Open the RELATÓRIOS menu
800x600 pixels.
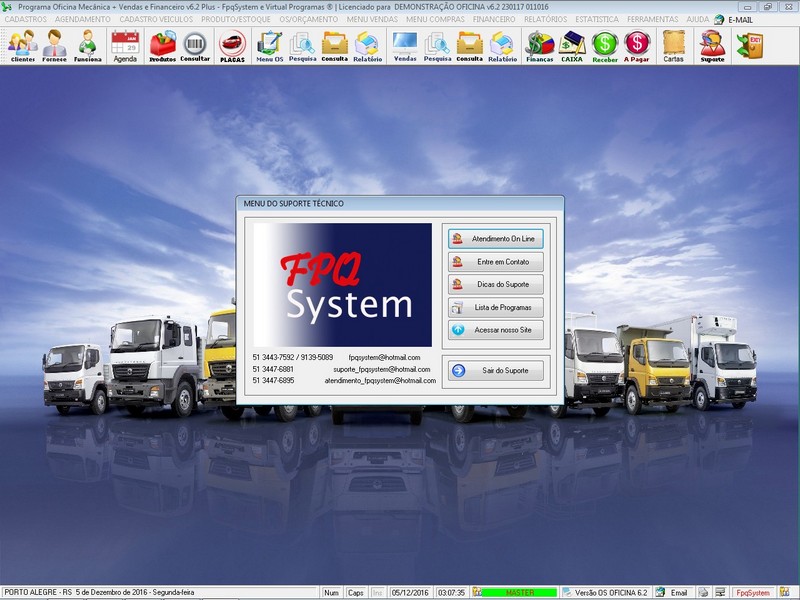pyautogui.click(x=545, y=19)
